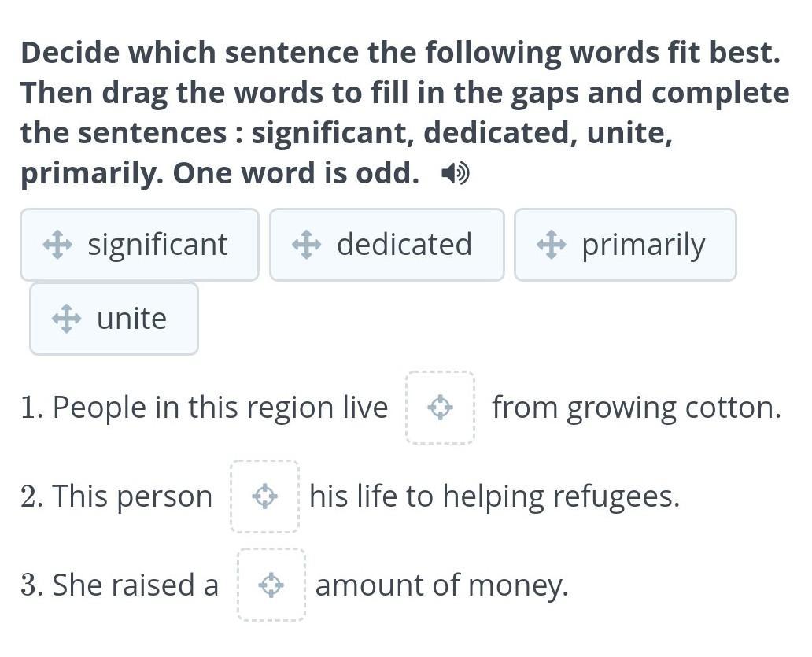Select the word "dedicated" chip label
The height and width of the screenshot is (657, 812).
[404, 245]
